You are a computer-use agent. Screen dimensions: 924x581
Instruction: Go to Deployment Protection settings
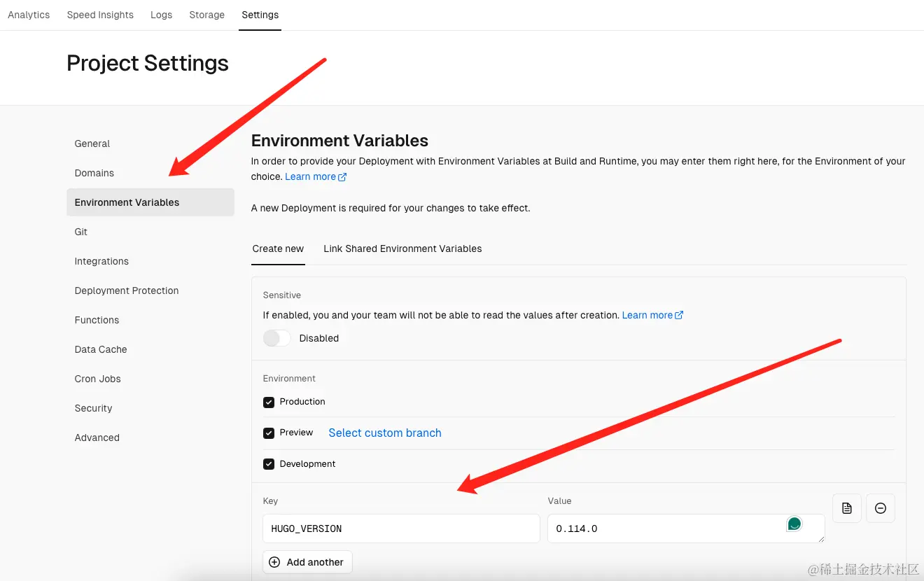150,290
